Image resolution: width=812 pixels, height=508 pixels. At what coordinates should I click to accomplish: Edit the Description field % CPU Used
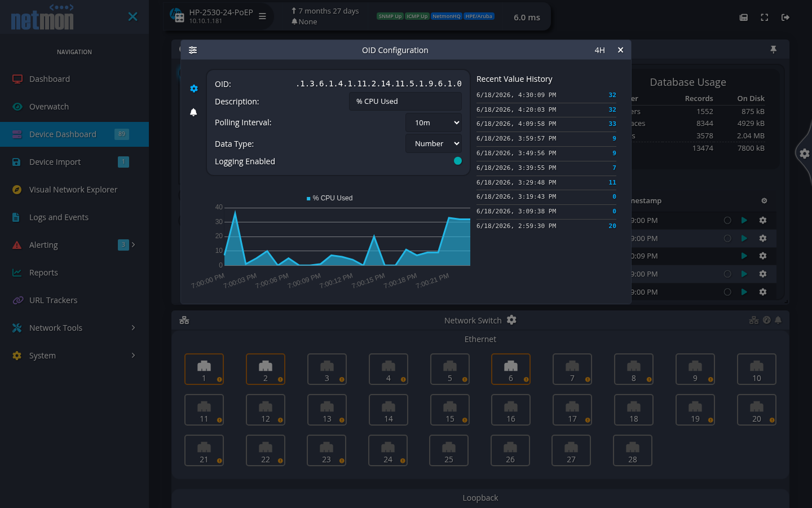(405, 102)
